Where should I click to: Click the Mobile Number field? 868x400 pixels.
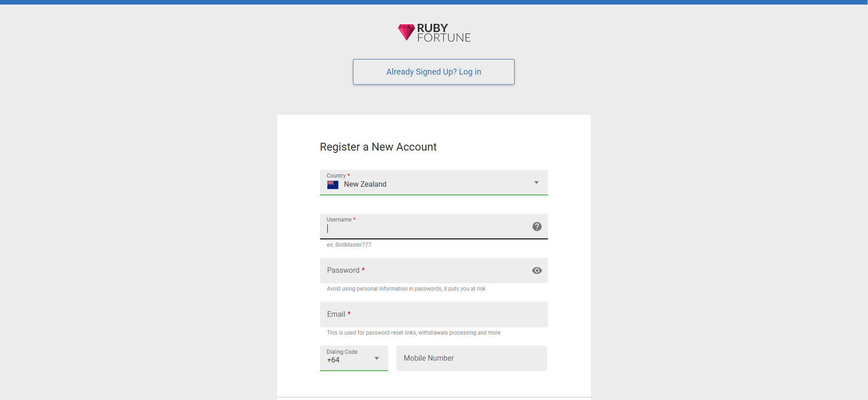[472, 358]
